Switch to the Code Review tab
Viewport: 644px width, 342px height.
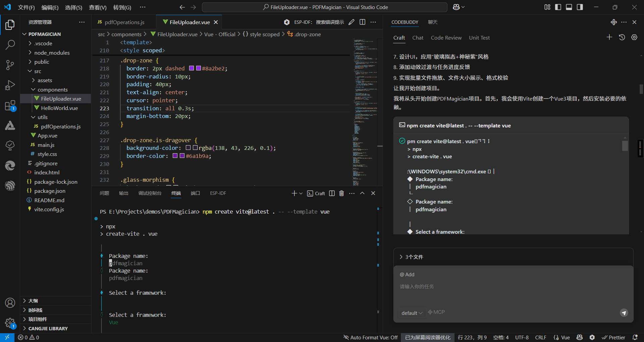coord(446,38)
